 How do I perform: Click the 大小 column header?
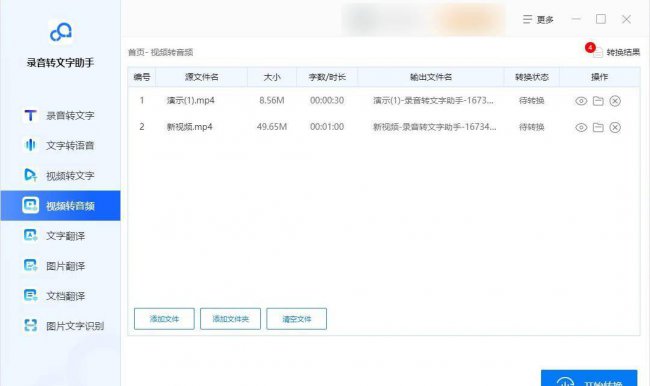point(272,77)
